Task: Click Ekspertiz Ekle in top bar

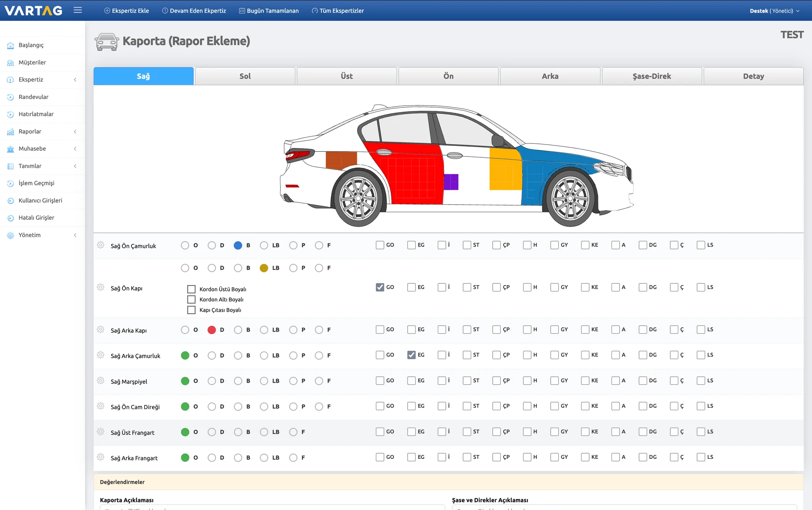Action: point(126,11)
